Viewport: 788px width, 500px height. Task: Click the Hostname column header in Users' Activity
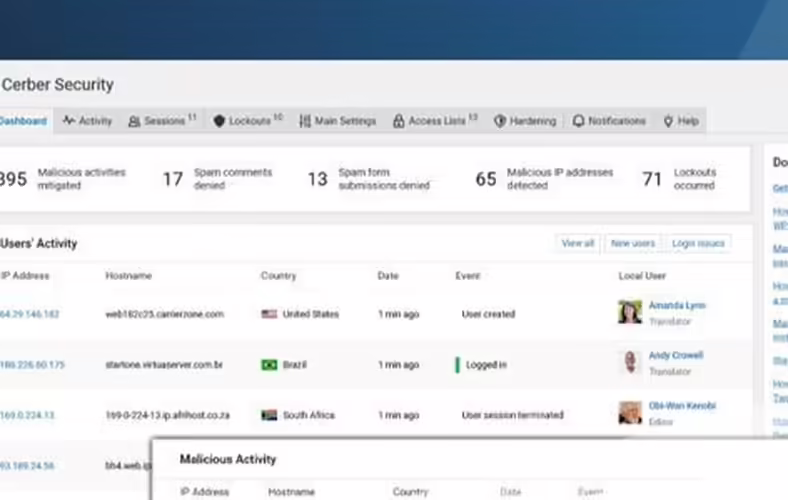128,276
